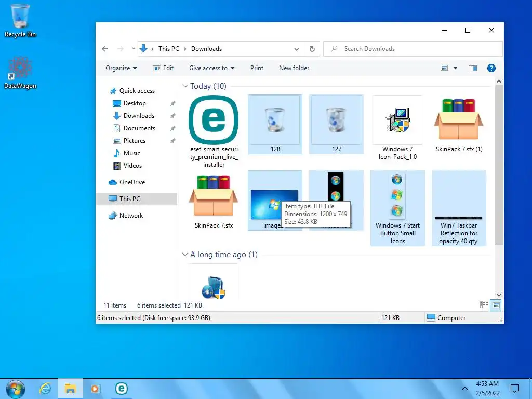This screenshot has width=532, height=399.
Task: Open the Help question mark icon
Action: (491, 68)
